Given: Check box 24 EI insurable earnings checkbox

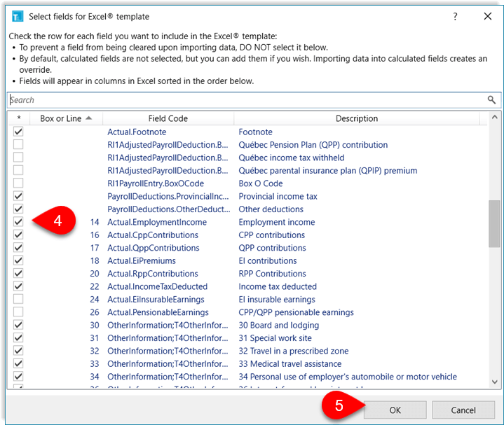Looking at the screenshot, I should [18, 299].
